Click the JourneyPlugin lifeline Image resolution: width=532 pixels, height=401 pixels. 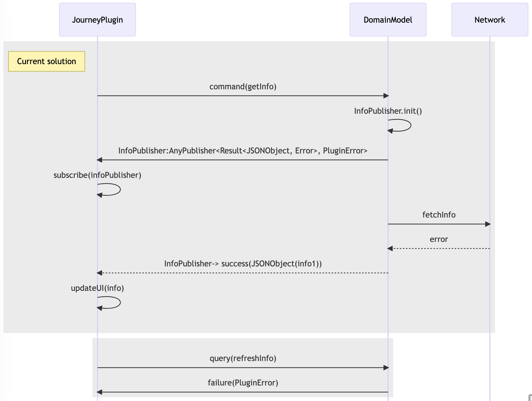[97, 229]
